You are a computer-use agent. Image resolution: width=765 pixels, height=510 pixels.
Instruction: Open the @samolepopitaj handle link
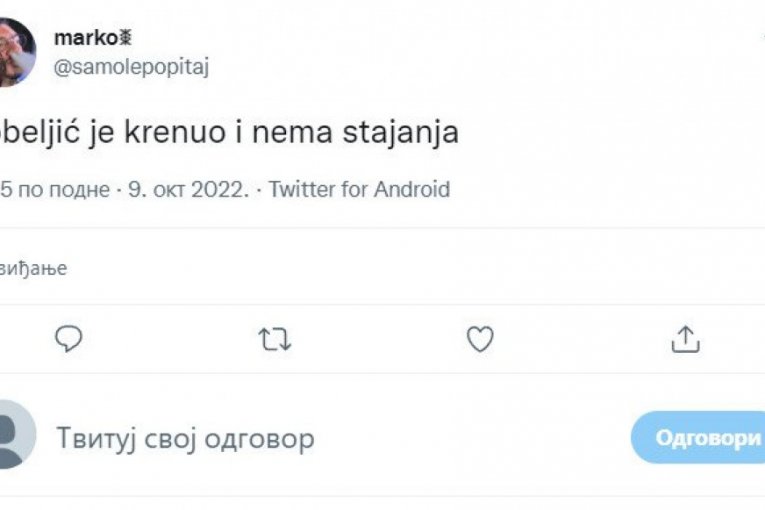tap(131, 66)
